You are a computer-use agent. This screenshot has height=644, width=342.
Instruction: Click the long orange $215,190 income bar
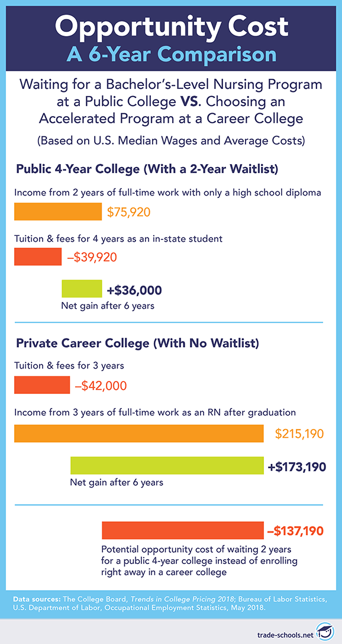tap(139, 433)
